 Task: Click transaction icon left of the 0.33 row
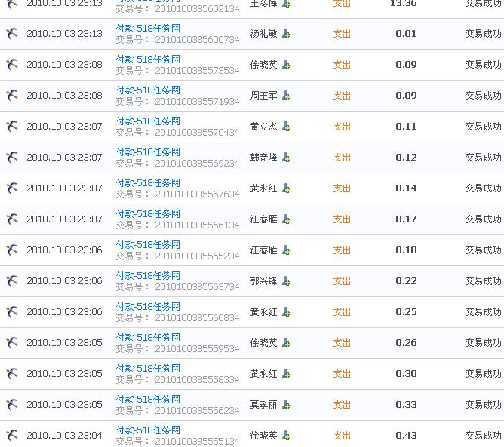pos(12,405)
